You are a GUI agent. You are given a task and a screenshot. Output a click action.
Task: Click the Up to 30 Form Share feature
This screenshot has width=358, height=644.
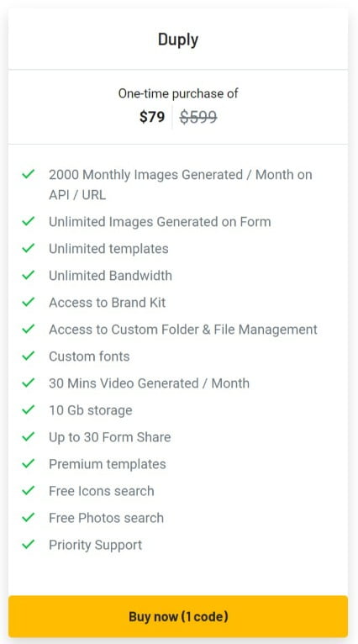tap(109, 437)
